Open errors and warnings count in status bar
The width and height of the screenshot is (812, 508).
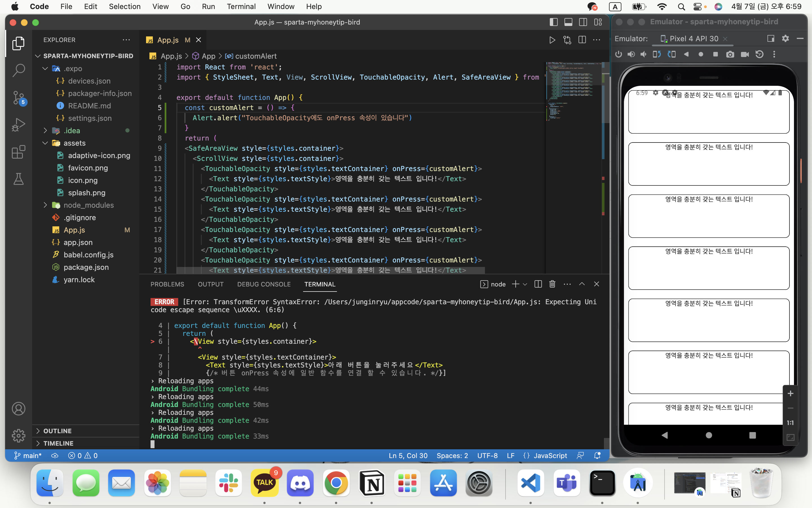click(x=83, y=456)
